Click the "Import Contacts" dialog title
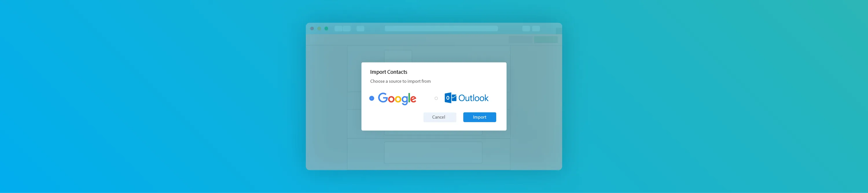The image size is (868, 193). tap(389, 72)
